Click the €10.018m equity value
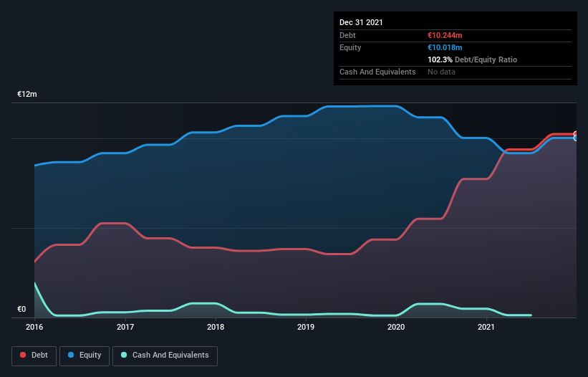The height and width of the screenshot is (377, 588). 445,47
